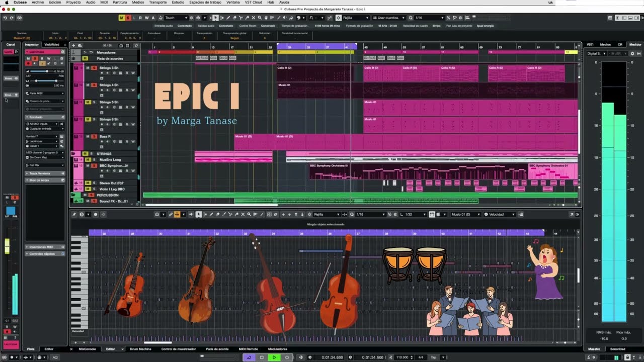644x362 pixels.
Task: Open the Velocidad controller dropdown in editor
Action: (x=499, y=214)
